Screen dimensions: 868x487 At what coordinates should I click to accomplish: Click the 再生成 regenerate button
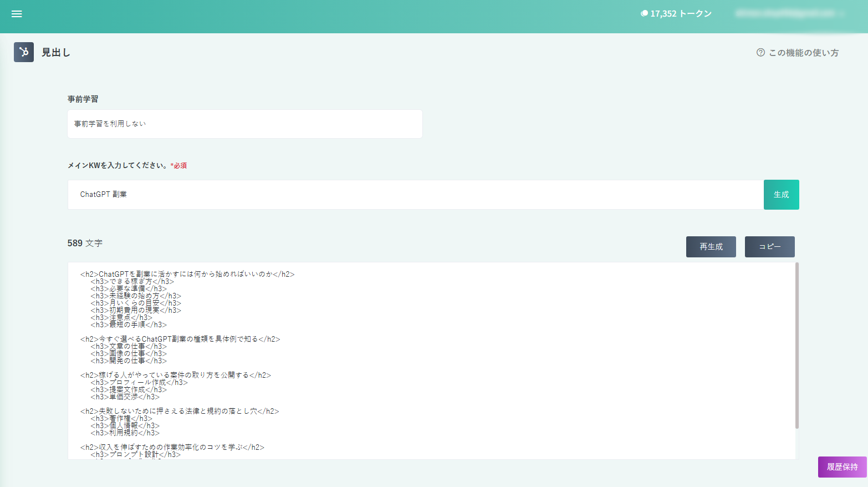(711, 247)
